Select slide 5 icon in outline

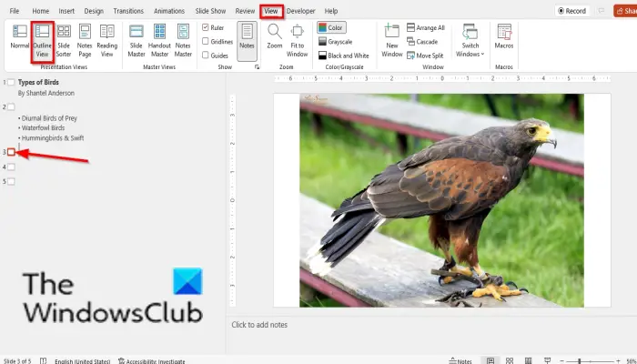11,182
